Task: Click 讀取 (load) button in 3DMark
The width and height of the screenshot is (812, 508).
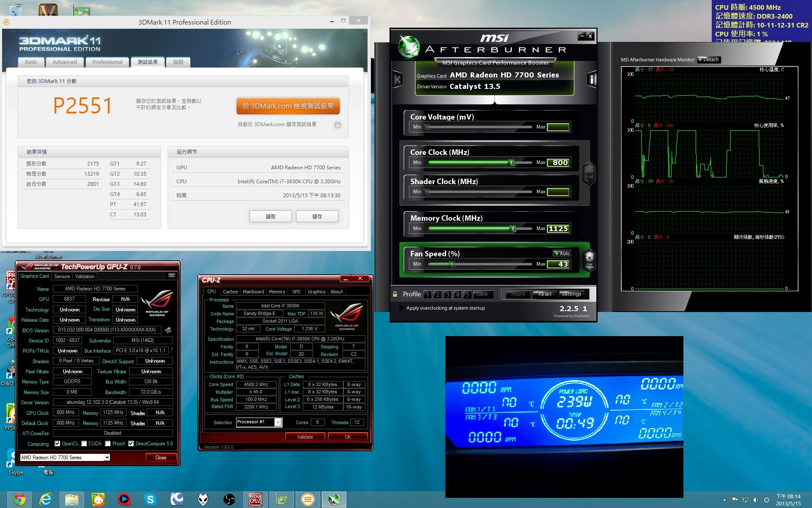Action: point(271,216)
